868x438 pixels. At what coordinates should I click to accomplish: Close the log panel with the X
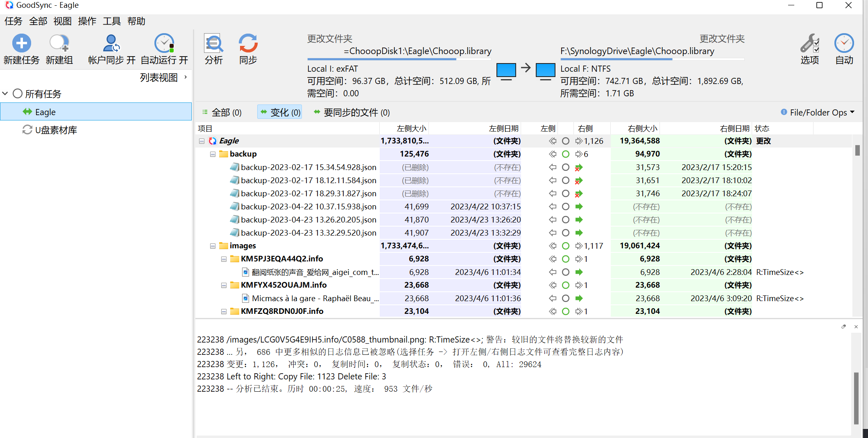pos(856,327)
